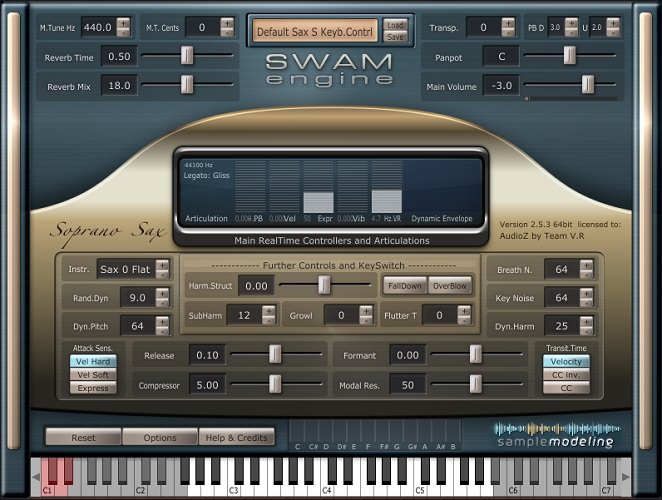Adjust the Modal Res. slider handle
Screen dimensions: 662x500
point(475,383)
